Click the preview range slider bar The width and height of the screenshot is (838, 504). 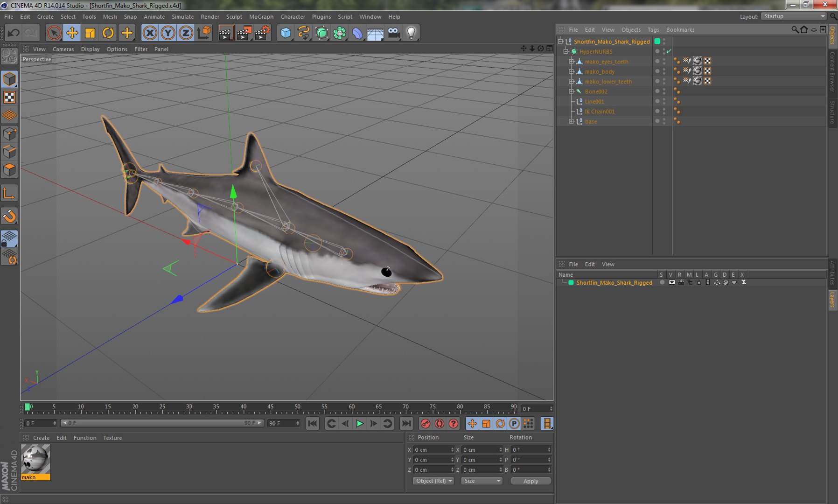click(162, 423)
